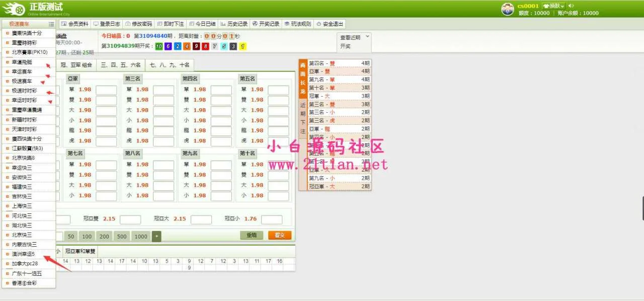Click 安全退出 safe logout in toolbar
This screenshot has width=644, height=301.
coord(330,24)
